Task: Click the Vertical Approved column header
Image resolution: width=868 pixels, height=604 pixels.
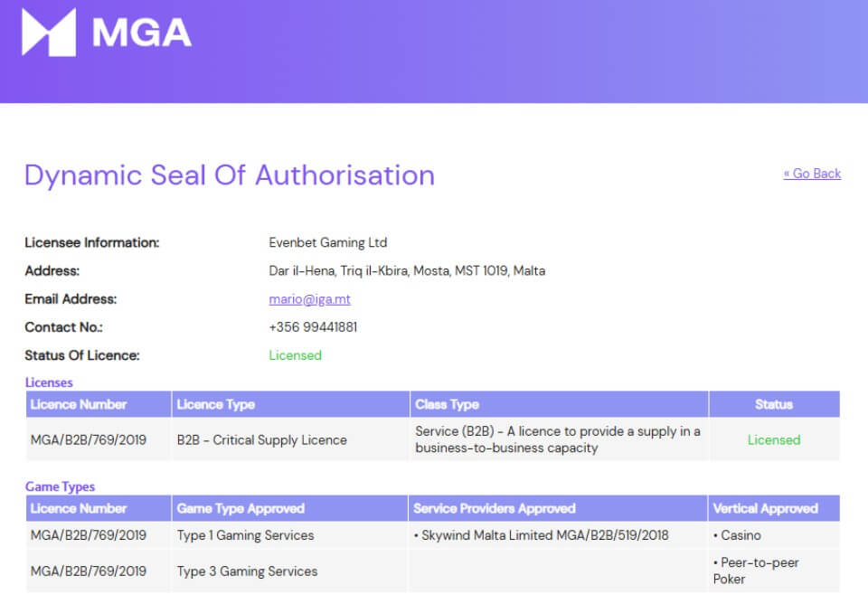Action: point(765,508)
